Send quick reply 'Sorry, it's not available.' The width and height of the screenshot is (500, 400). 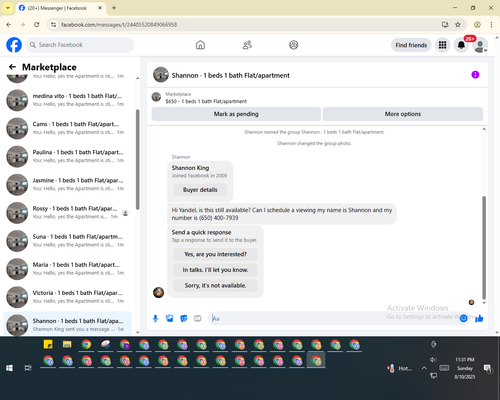[x=215, y=286]
